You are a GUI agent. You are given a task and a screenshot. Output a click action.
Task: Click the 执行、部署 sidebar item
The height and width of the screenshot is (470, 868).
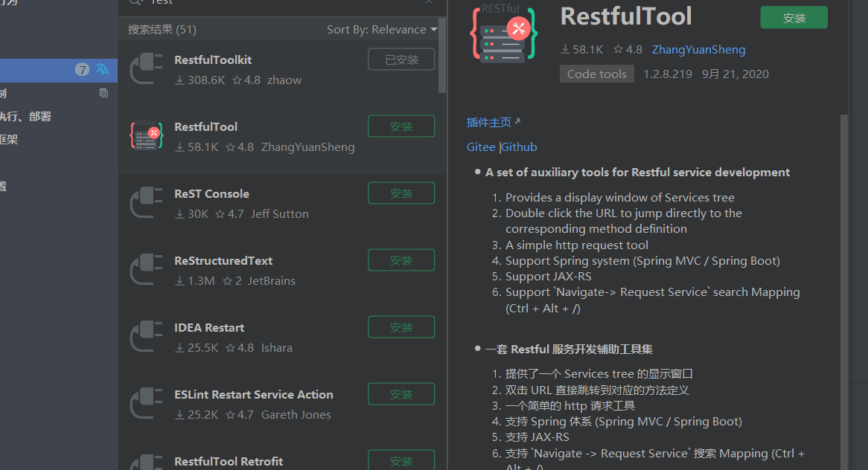[x=25, y=116]
